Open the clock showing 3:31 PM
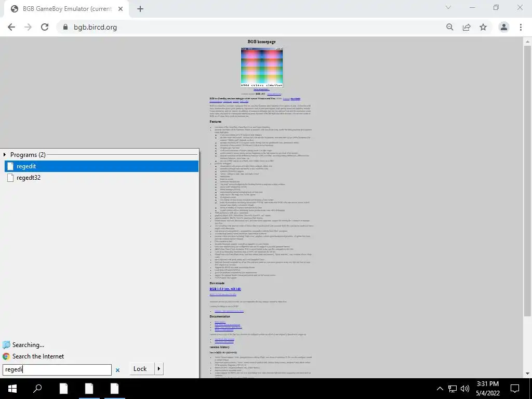The height and width of the screenshot is (399, 532). [x=488, y=389]
